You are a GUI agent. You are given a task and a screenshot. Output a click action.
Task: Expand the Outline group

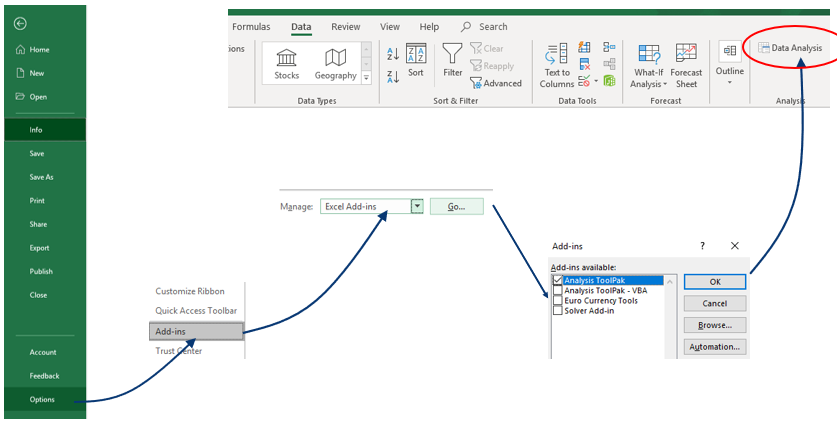(730, 63)
